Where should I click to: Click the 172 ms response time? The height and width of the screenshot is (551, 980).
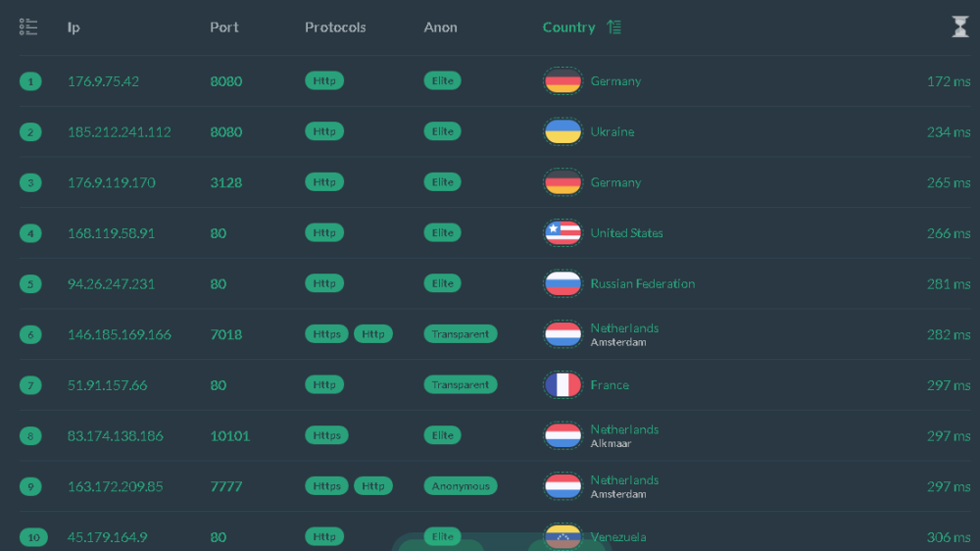[x=948, y=81]
